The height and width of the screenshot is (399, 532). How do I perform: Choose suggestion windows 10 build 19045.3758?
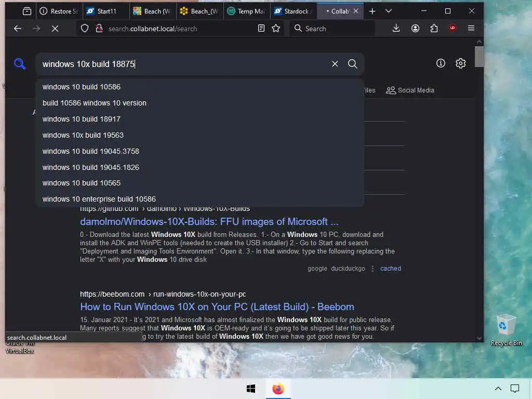point(200,151)
